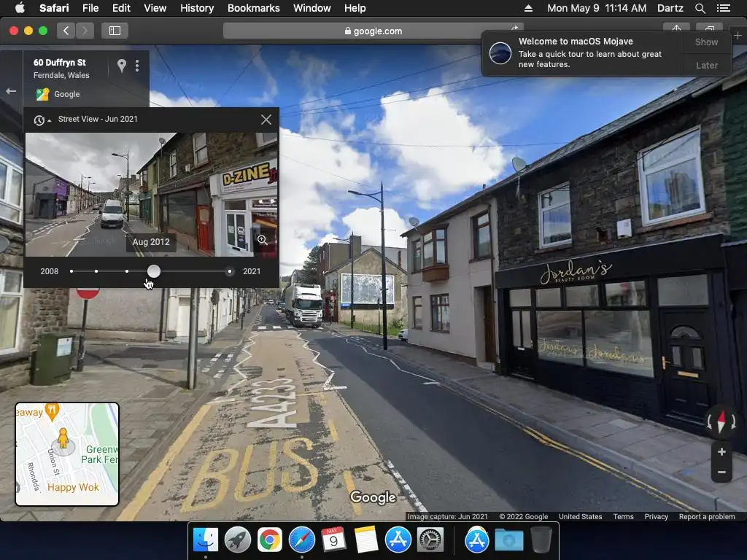
Task: Click the Google Maps logo icon beside Google
Action: pos(42,94)
